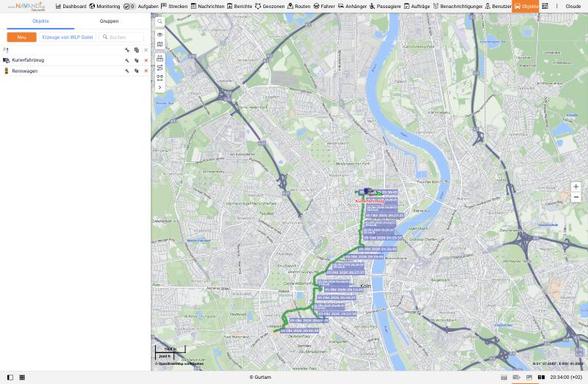588x384 pixels.
Task: Open the Strecken tracks section
Action: tap(174, 7)
